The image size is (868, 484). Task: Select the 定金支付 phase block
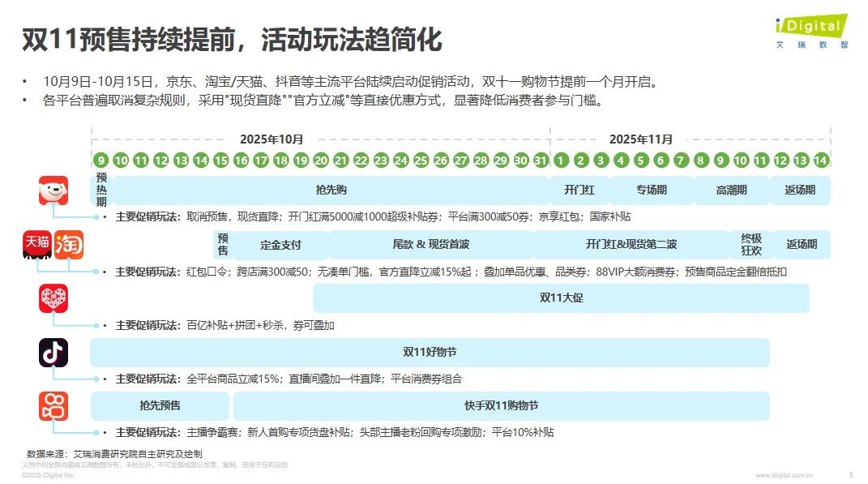point(280,245)
